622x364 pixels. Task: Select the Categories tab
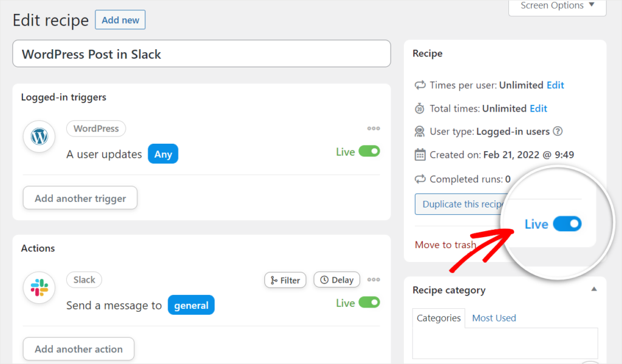click(x=439, y=318)
